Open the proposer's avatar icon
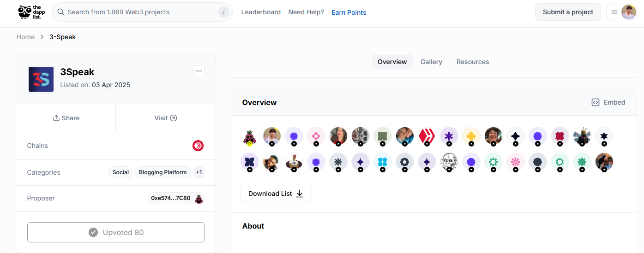The height and width of the screenshot is (253, 644). pyautogui.click(x=199, y=199)
